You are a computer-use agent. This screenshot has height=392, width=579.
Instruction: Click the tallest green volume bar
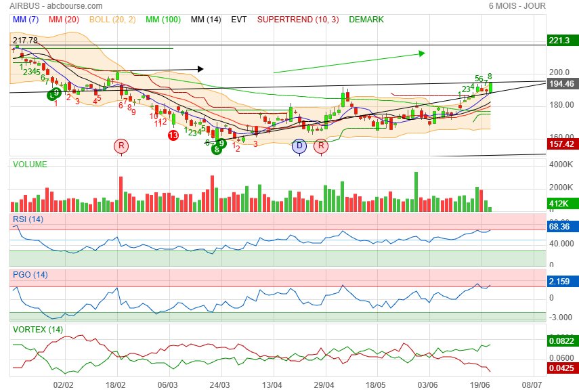tap(416, 192)
